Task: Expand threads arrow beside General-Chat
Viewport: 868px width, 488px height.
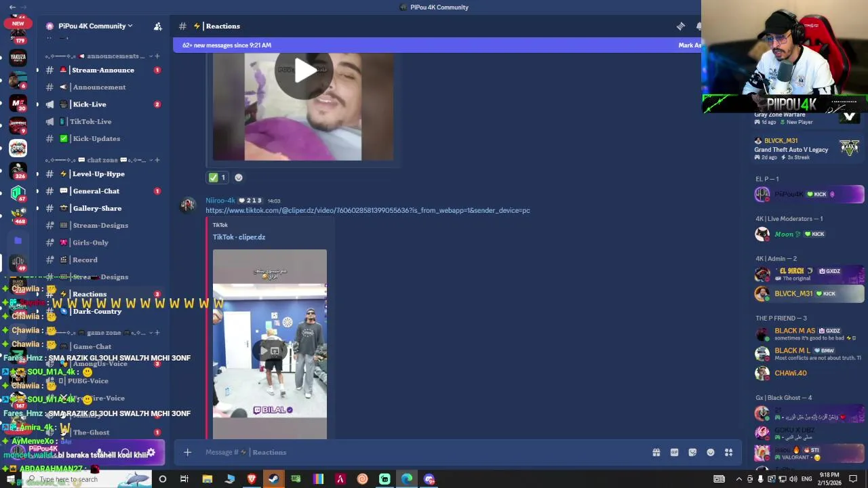Action: (x=38, y=191)
